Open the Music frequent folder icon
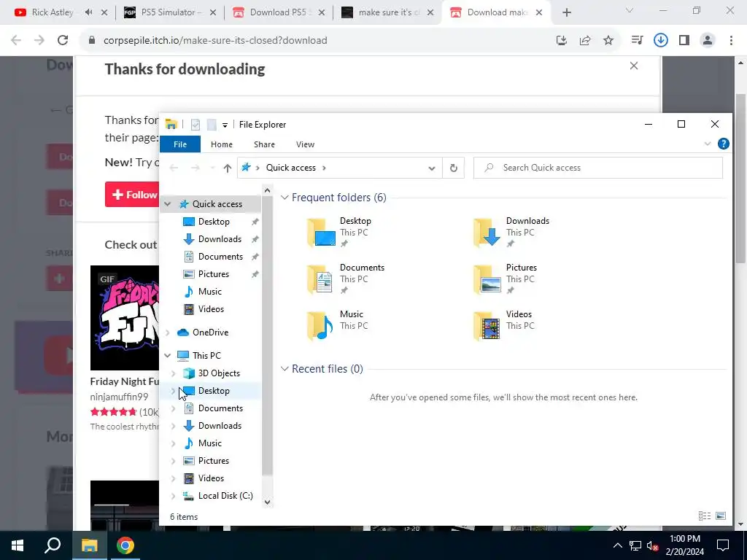Viewport: 747px width, 560px height. [x=320, y=325]
